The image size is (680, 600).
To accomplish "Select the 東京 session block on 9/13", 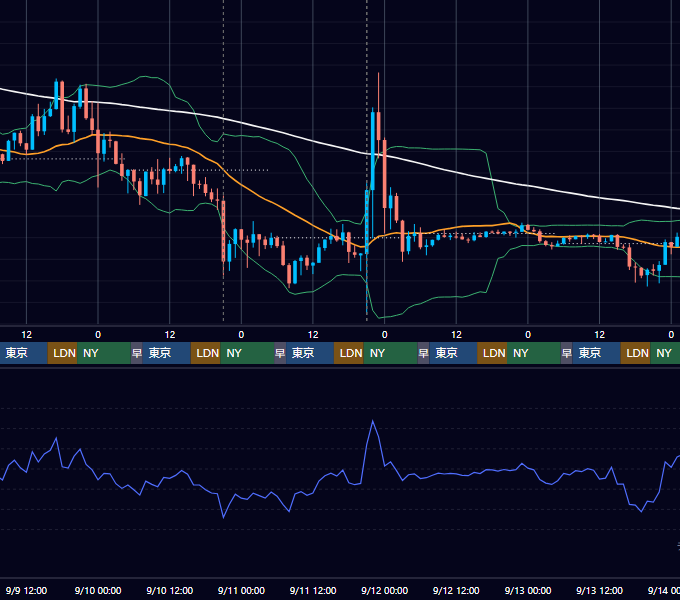I will (596, 353).
